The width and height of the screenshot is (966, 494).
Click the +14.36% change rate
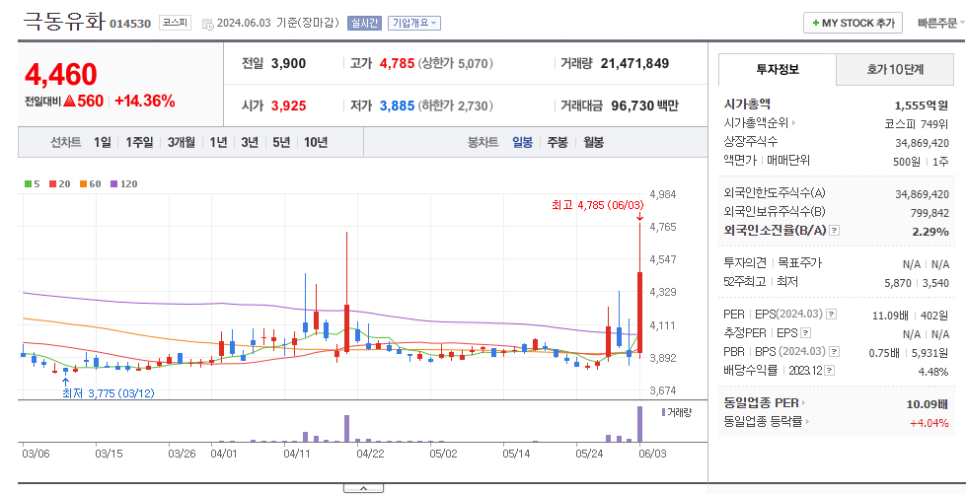point(145,101)
